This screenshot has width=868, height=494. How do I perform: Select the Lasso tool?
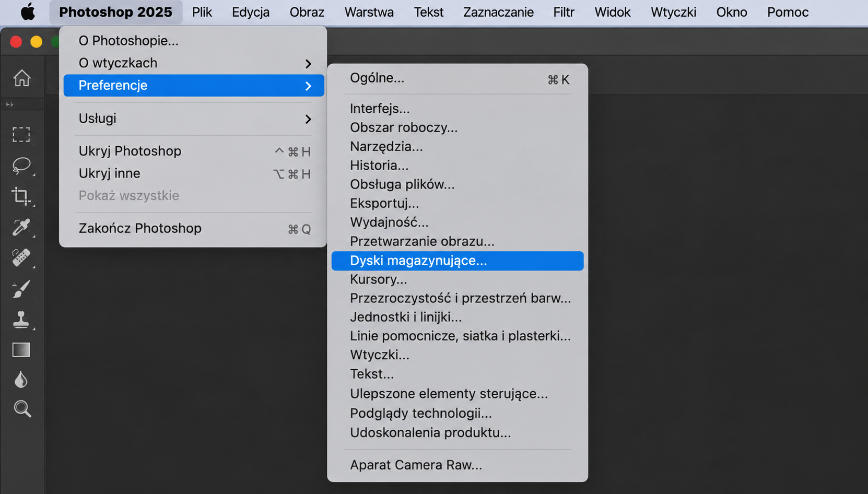pyautogui.click(x=21, y=166)
